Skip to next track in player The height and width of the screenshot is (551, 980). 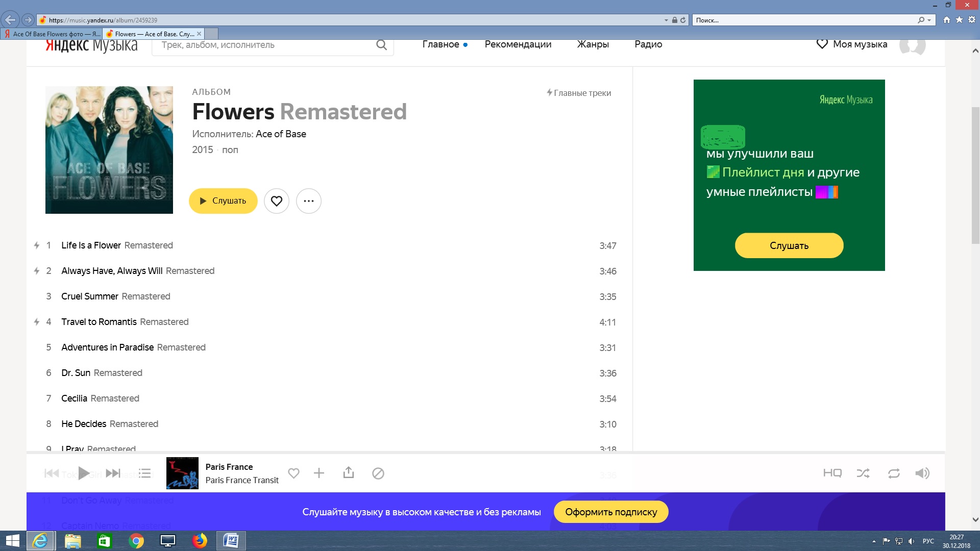(x=113, y=473)
